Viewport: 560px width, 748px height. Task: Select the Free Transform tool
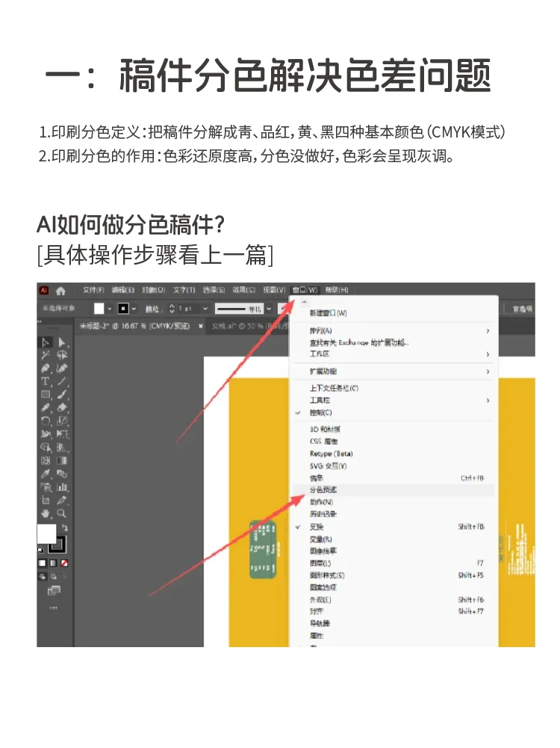pos(62,434)
